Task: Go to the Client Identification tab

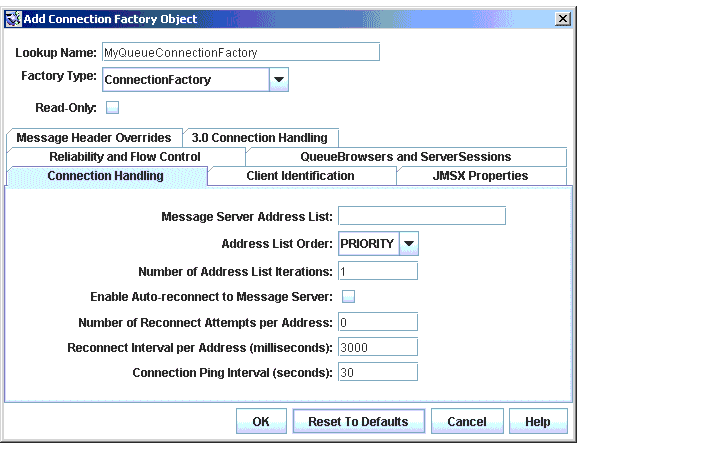Action: [301, 176]
